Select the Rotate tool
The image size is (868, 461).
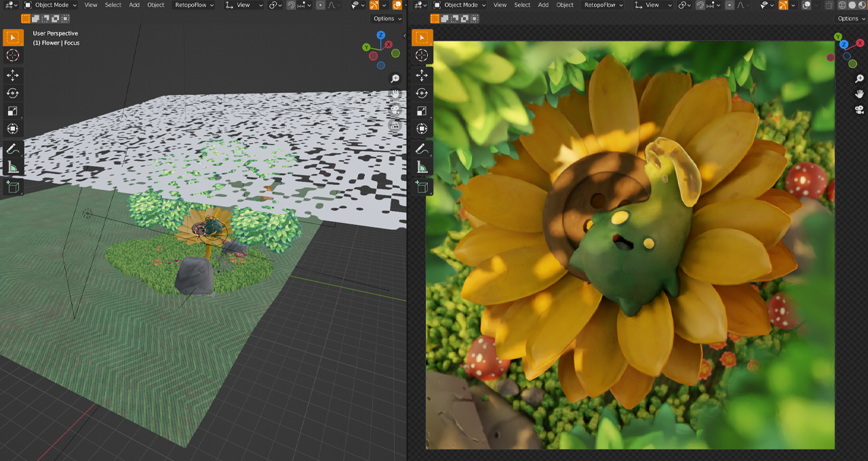click(12, 94)
